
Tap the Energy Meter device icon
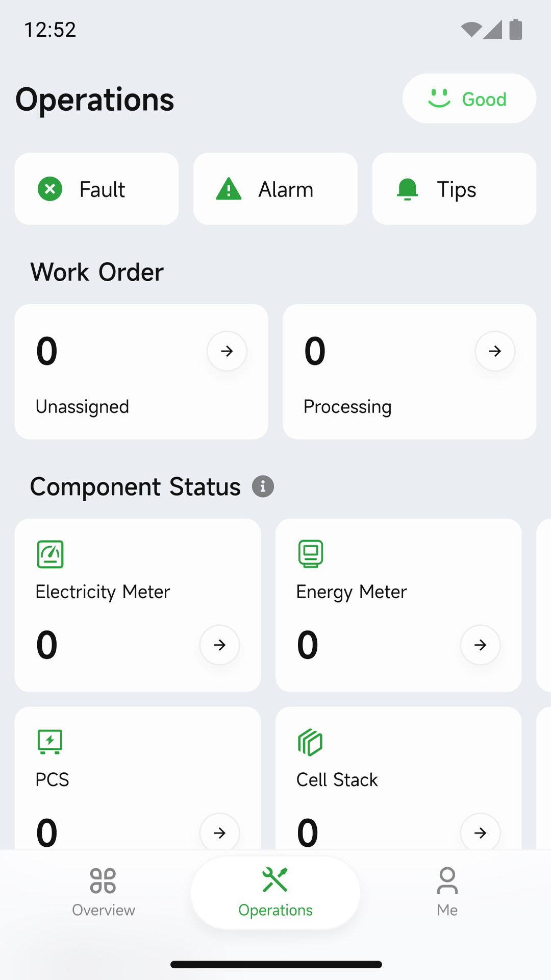(x=311, y=554)
